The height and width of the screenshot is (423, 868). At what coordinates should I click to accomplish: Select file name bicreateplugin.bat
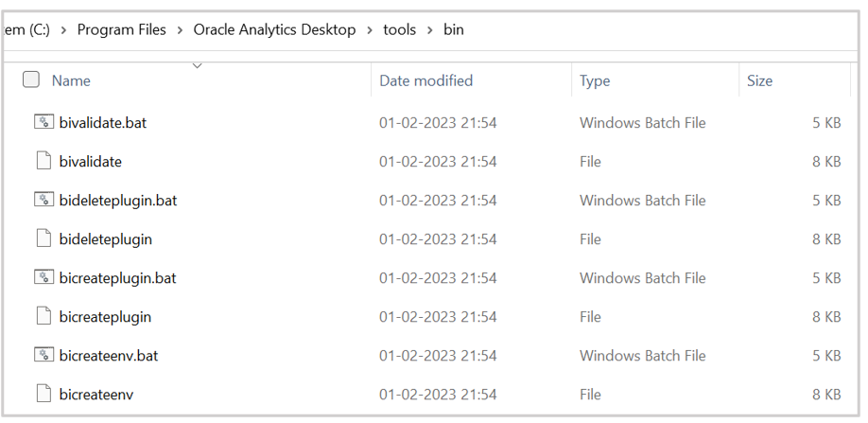[117, 278]
